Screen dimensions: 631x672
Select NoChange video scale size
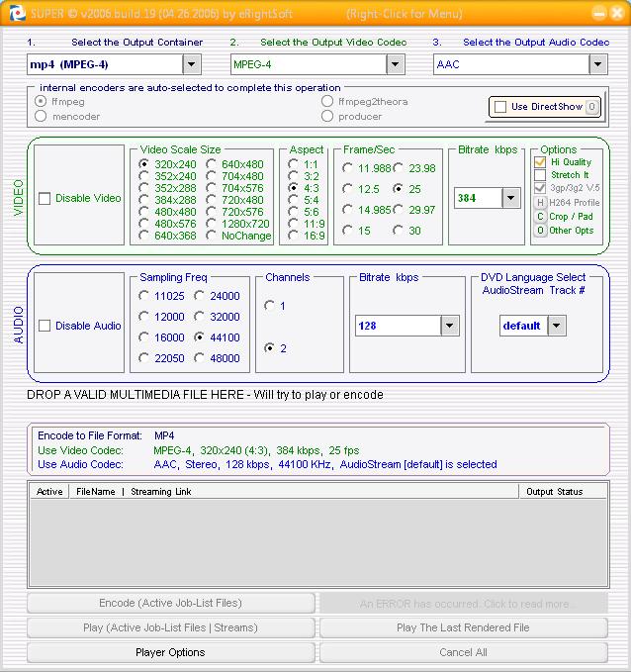(212, 236)
